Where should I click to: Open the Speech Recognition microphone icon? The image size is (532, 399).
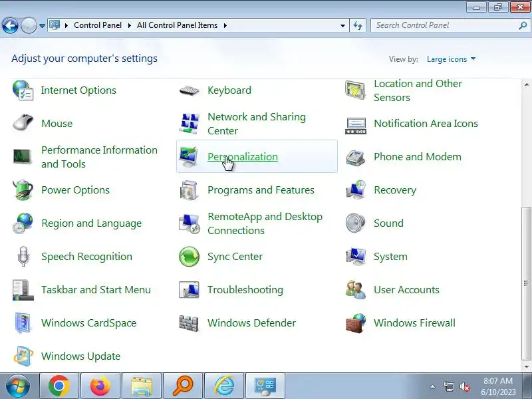[x=23, y=257]
